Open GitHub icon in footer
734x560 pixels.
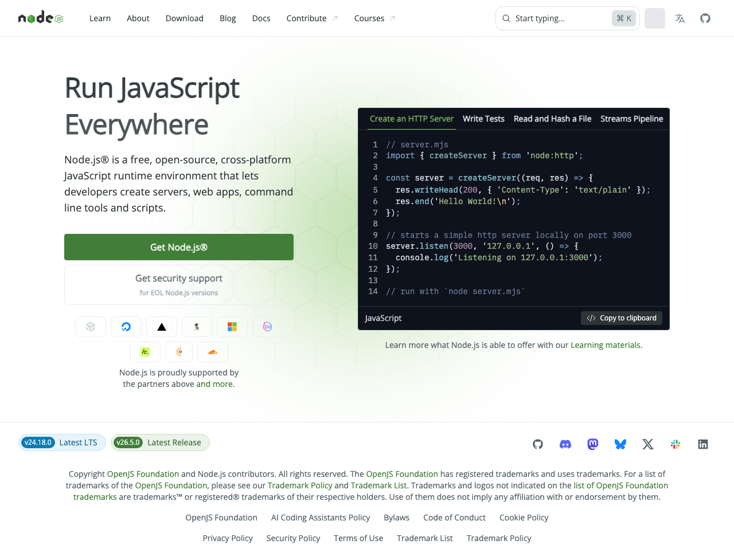coord(538,444)
